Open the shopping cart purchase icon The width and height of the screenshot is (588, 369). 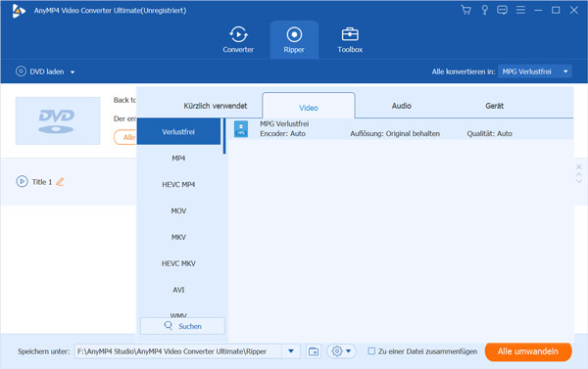click(465, 10)
